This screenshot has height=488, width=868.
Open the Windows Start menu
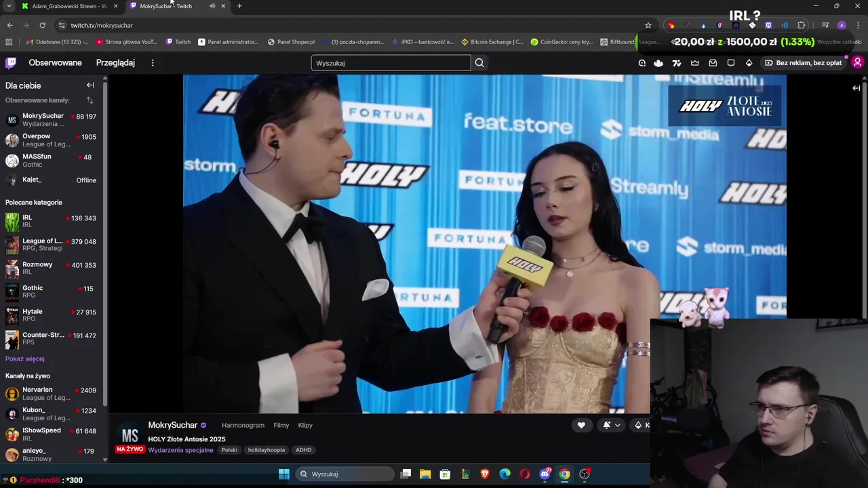click(284, 474)
